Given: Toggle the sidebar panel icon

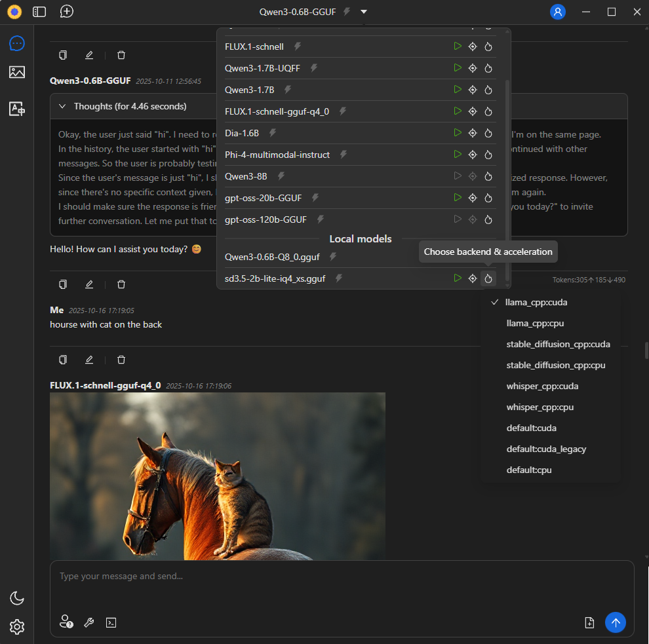Looking at the screenshot, I should 39,11.
